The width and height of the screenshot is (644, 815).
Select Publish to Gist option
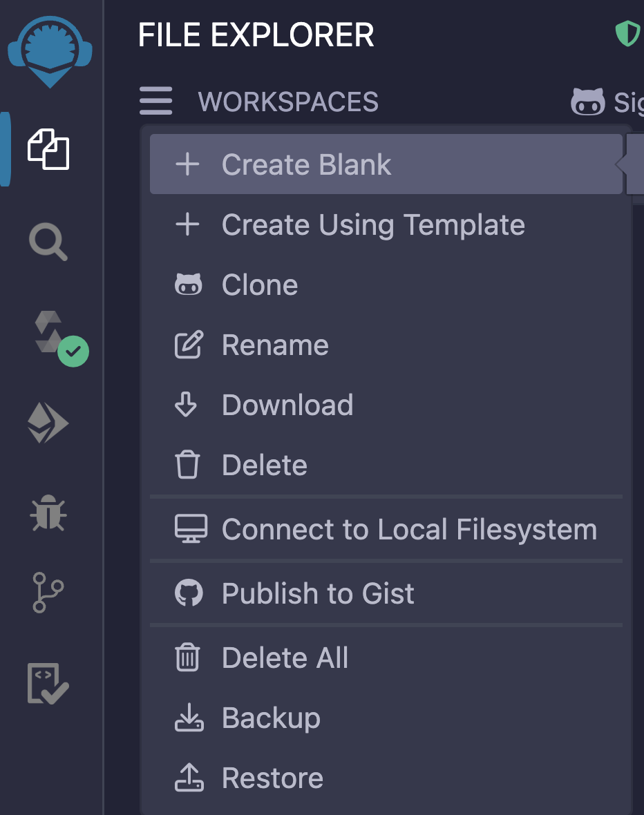tap(318, 594)
